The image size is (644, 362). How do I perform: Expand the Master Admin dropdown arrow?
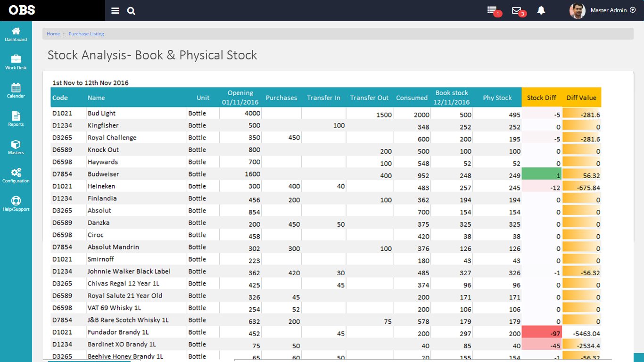(633, 10)
